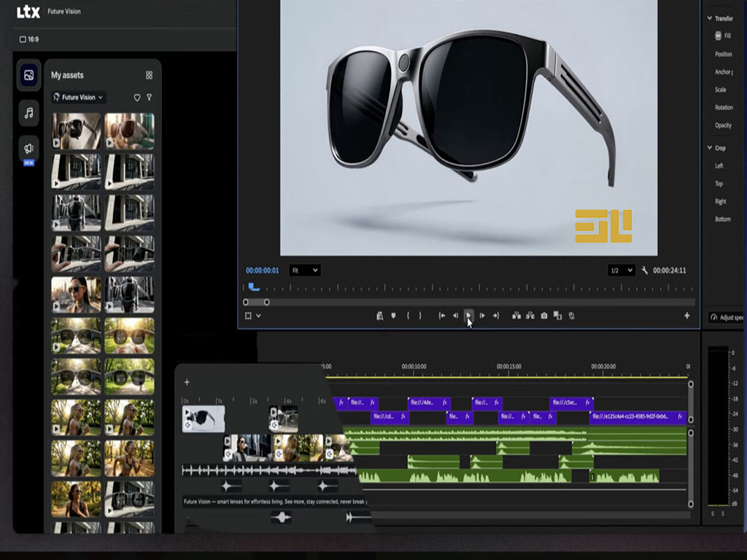Grab the left handle of monitor zoom bar
Image resolution: width=747 pixels, height=560 pixels.
tap(246, 302)
